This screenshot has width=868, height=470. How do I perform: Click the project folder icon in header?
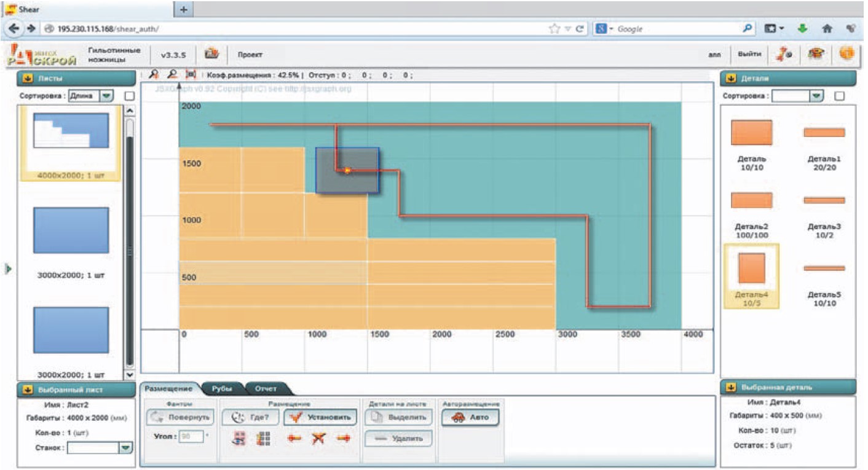coord(212,54)
